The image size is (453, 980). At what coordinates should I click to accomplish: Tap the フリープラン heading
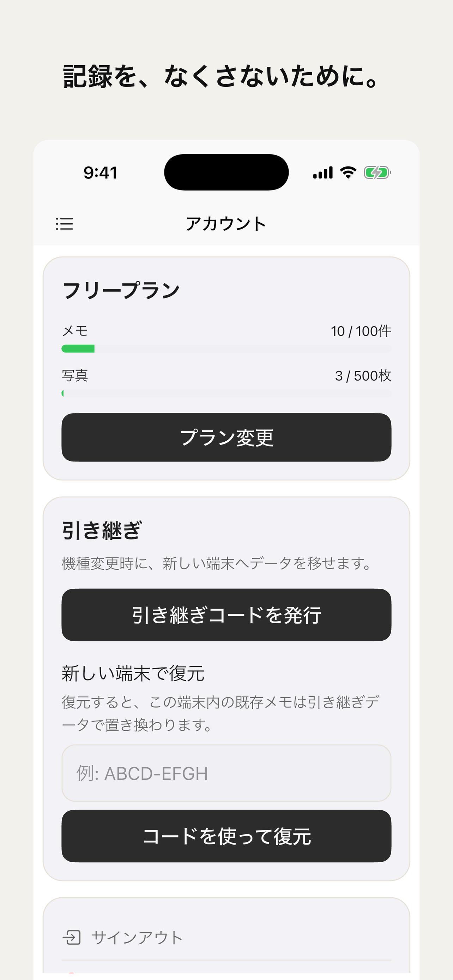coord(121,290)
